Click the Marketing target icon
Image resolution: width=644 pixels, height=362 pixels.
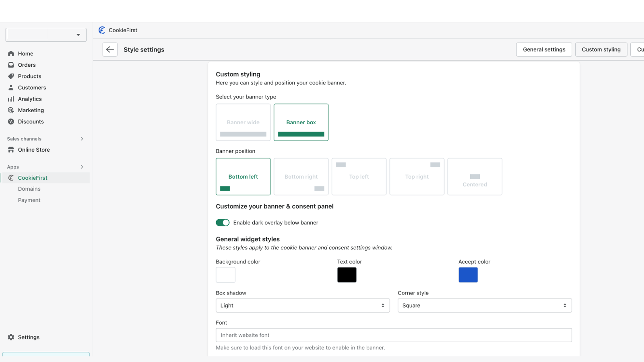click(x=11, y=110)
